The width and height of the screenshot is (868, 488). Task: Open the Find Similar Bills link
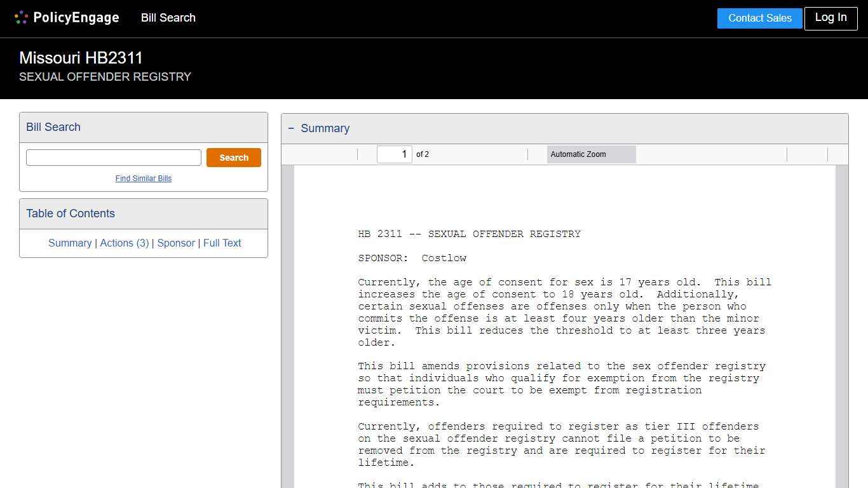click(143, 179)
